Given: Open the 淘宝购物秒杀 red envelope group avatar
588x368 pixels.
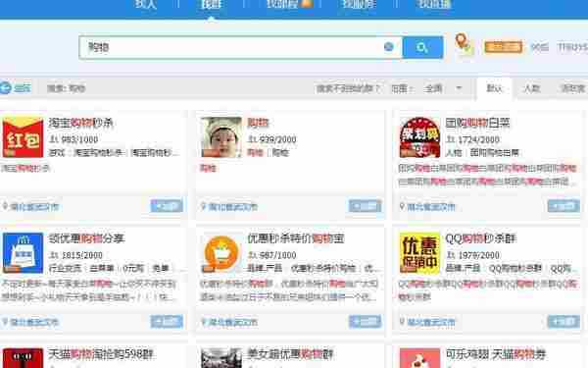Looking at the screenshot, I should click(x=23, y=137).
